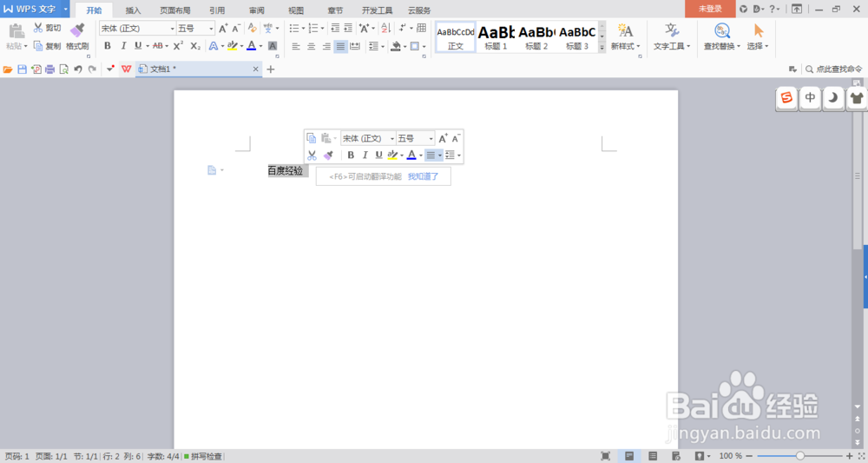The height and width of the screenshot is (463, 868).
Task: Toggle Bold in main ribbon
Action: click(108, 46)
